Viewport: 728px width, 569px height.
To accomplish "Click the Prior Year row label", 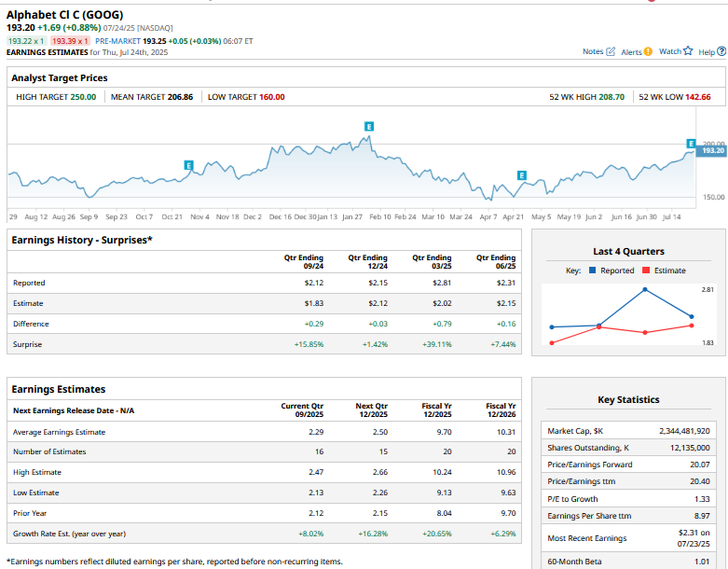I will point(30,513).
